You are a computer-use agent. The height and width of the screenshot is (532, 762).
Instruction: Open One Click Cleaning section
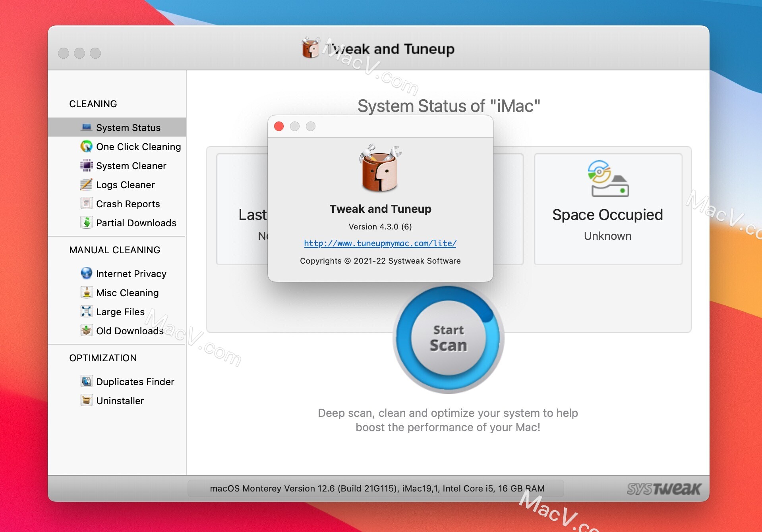[x=117, y=146]
